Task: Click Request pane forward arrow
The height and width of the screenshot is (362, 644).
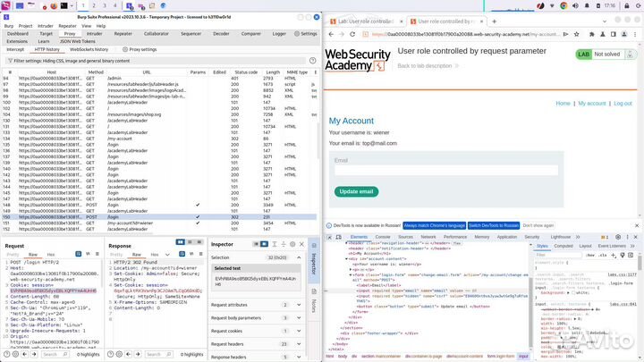Action: click(34, 354)
